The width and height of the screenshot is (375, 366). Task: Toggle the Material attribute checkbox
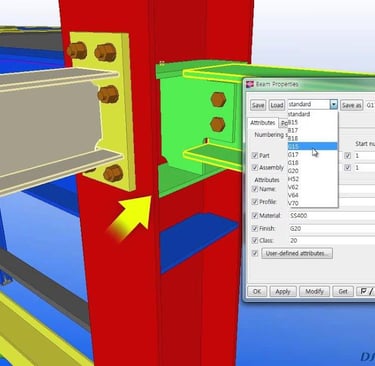tap(255, 216)
